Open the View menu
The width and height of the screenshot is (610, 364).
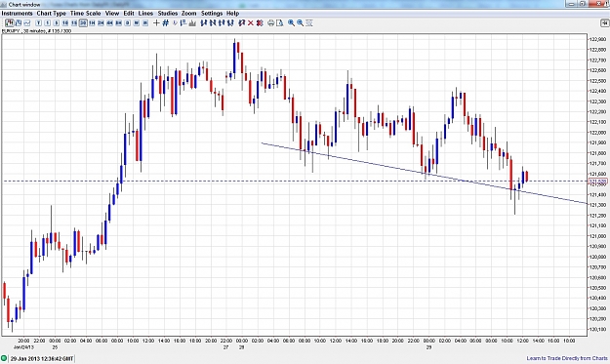[x=112, y=14]
